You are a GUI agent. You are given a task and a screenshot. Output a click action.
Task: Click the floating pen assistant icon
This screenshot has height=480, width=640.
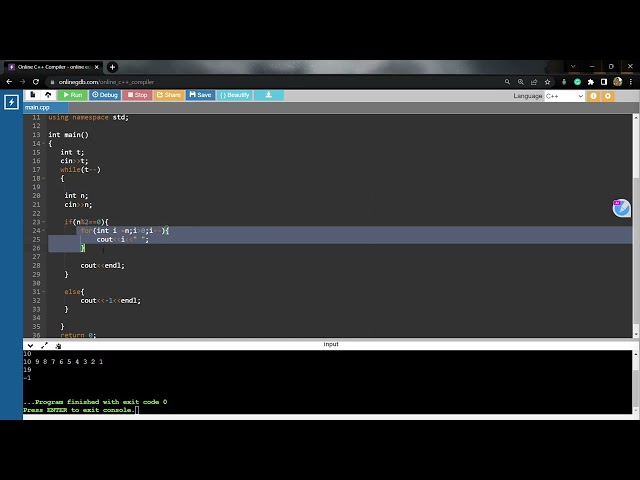pyautogui.click(x=621, y=208)
